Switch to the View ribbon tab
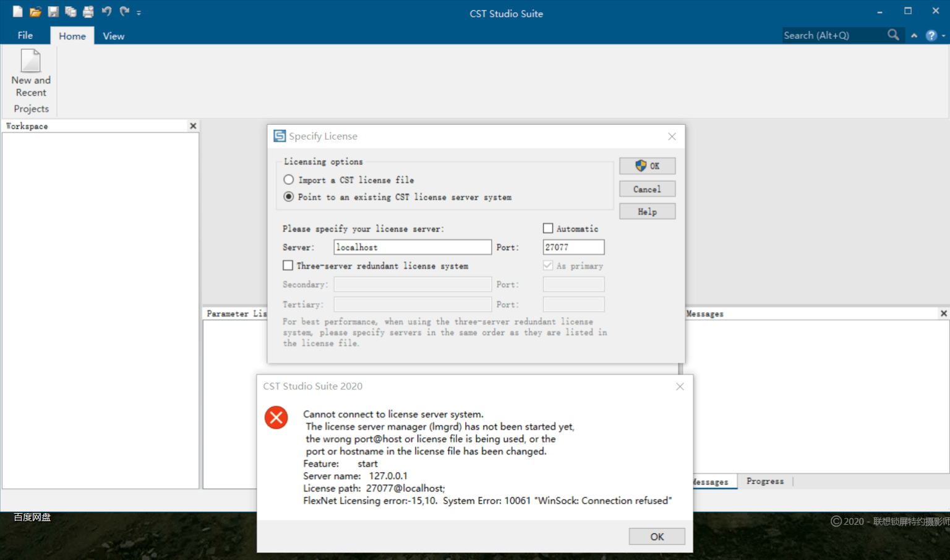This screenshot has width=950, height=560. [x=113, y=36]
